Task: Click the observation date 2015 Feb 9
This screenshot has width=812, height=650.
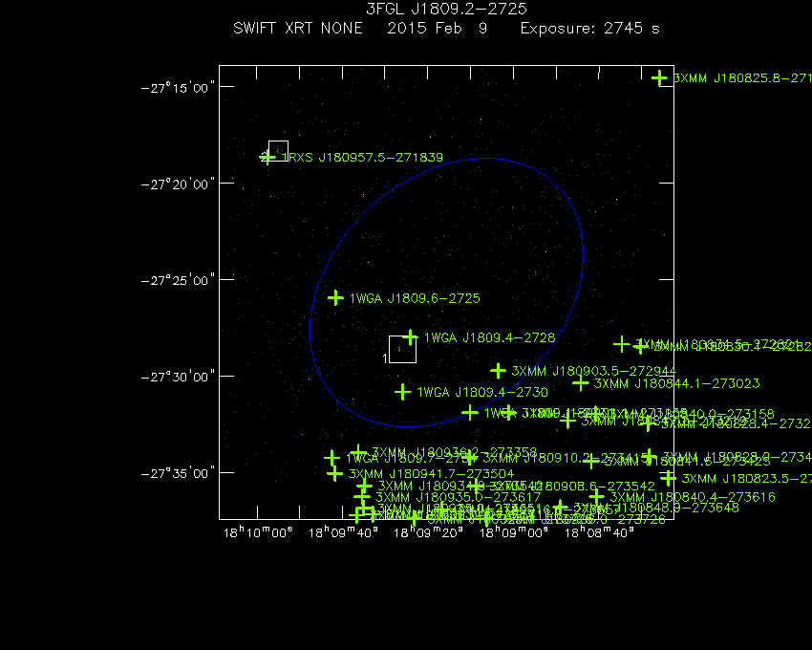Action: point(438,28)
